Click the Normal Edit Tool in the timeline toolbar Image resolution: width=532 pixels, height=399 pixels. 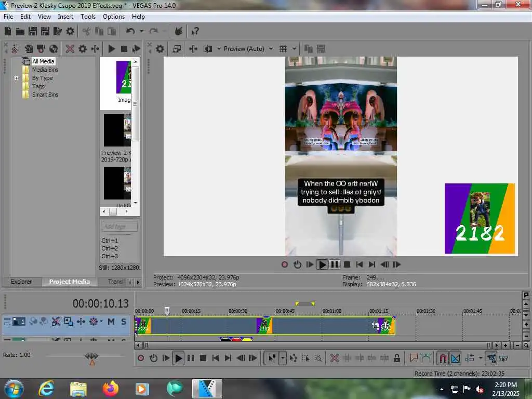coord(272,358)
